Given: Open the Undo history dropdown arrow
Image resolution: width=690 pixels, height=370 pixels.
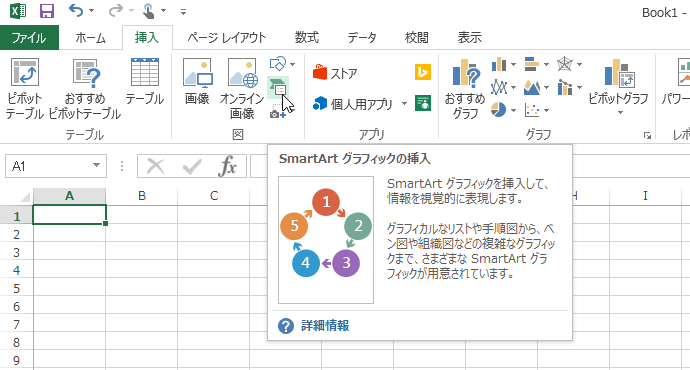Looking at the screenshot, I should [92, 11].
